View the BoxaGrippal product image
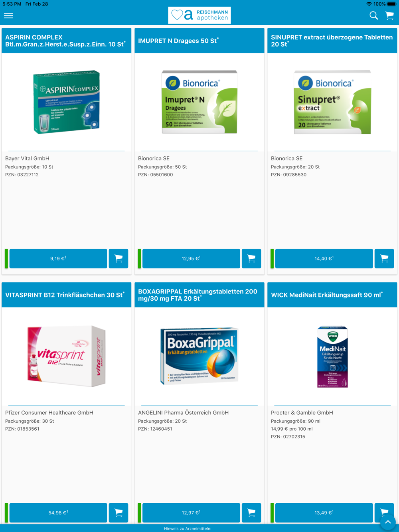The image size is (399, 532). 199,356
